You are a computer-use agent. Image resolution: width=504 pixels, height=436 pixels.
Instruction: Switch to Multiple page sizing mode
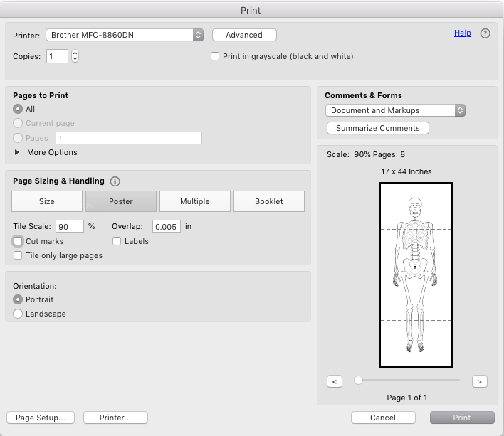click(x=194, y=201)
